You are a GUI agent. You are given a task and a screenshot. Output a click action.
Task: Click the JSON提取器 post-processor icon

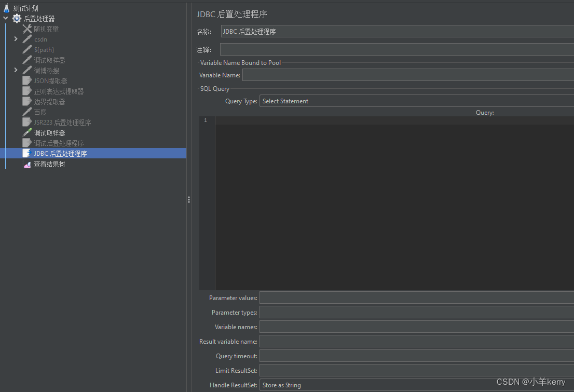pyautogui.click(x=27, y=80)
